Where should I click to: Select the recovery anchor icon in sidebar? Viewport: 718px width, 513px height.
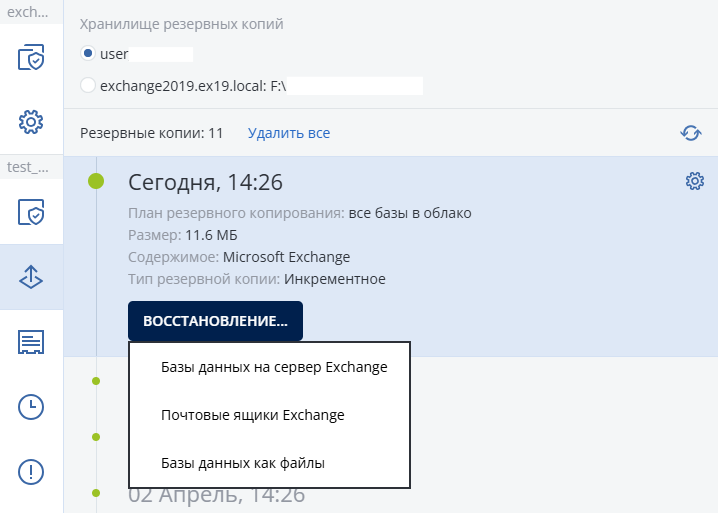point(31,277)
